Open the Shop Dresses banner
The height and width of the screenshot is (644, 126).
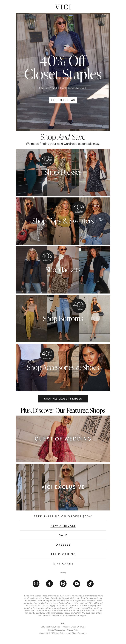point(63,172)
